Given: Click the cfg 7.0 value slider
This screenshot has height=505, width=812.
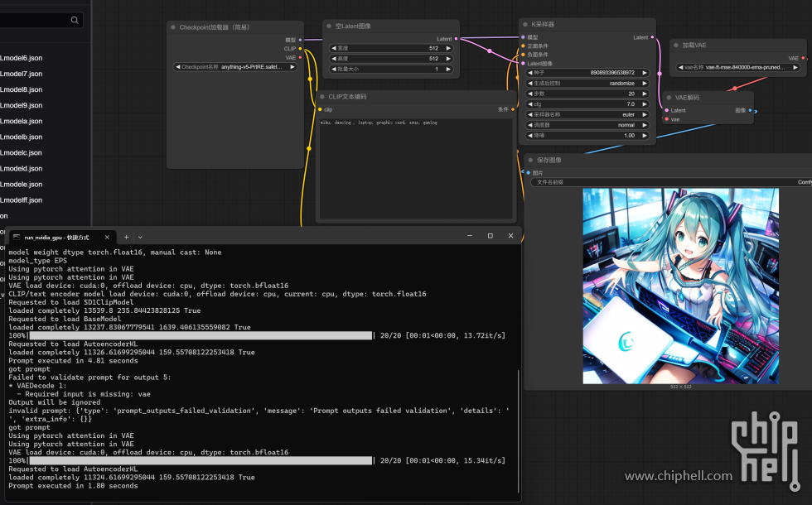Looking at the screenshot, I should pos(587,104).
